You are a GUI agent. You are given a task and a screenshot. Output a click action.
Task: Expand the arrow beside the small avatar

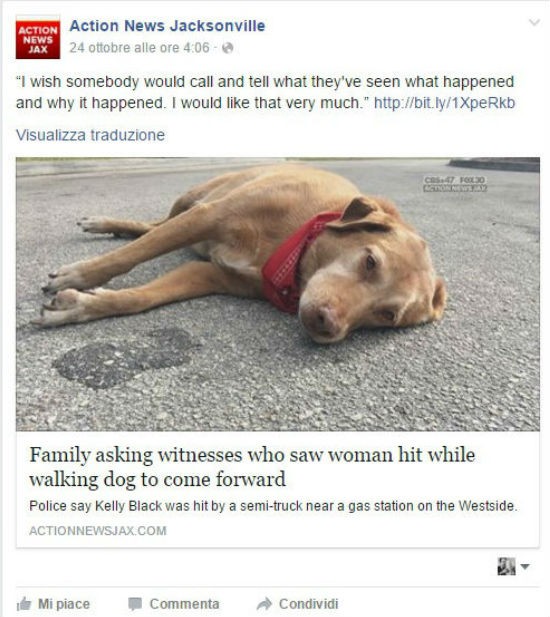click(525, 566)
